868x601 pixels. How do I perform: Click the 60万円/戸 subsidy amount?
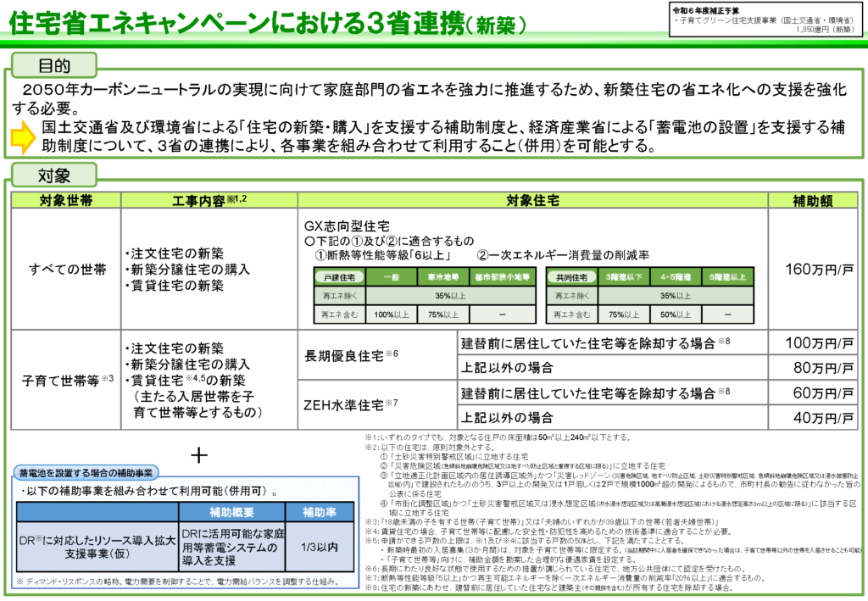(823, 393)
